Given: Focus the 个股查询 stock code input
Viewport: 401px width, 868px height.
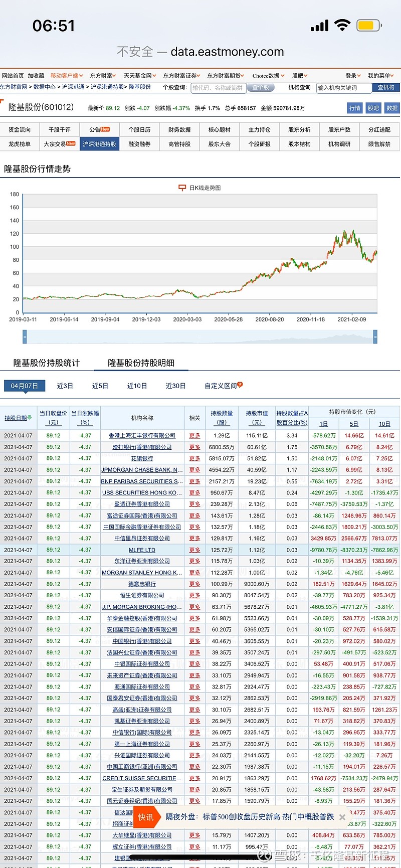Looking at the screenshot, I should 219,88.
